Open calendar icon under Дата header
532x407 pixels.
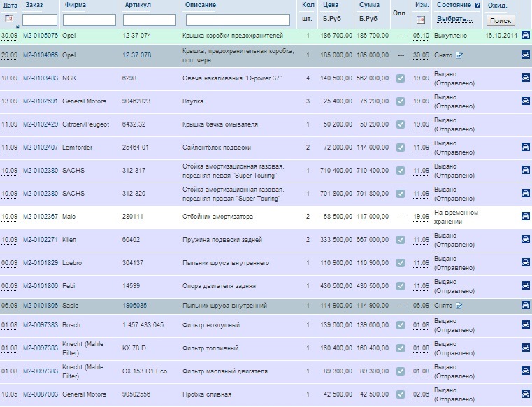[x=9, y=19]
